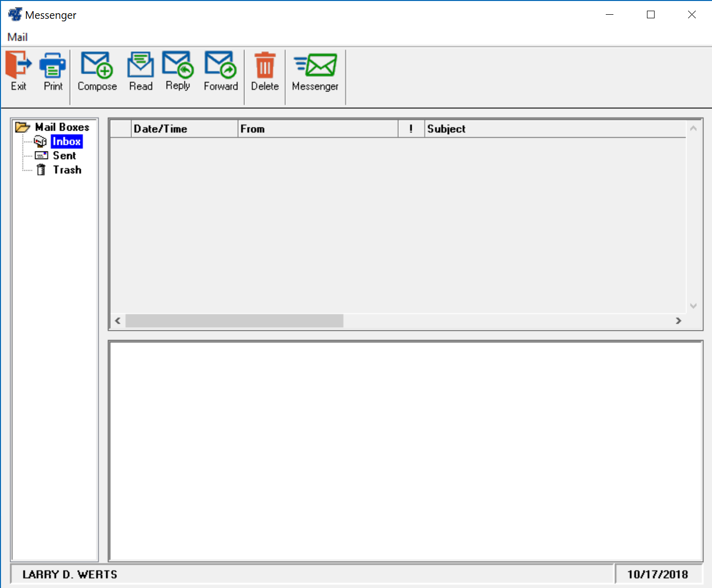Select the Inbox mailbox
Screen dimensions: 712x588
(67, 141)
